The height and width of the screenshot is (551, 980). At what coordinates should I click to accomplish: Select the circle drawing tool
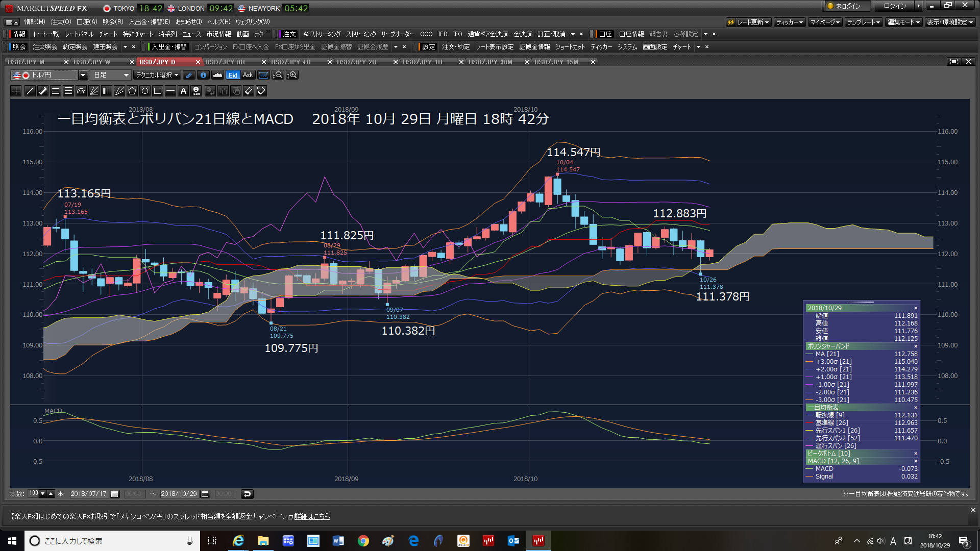pos(145,91)
